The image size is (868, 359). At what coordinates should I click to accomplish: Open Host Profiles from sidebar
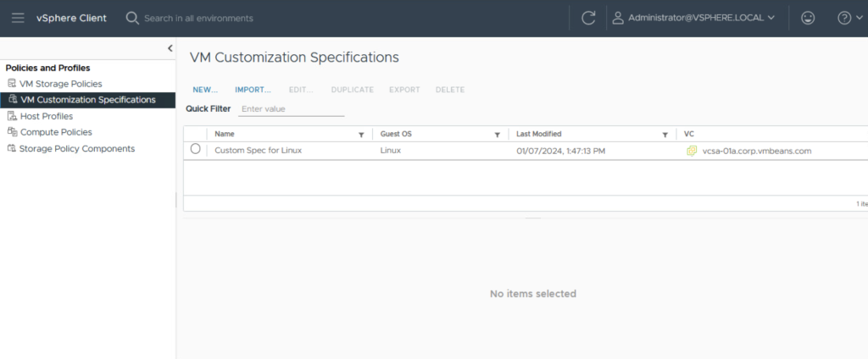click(46, 116)
